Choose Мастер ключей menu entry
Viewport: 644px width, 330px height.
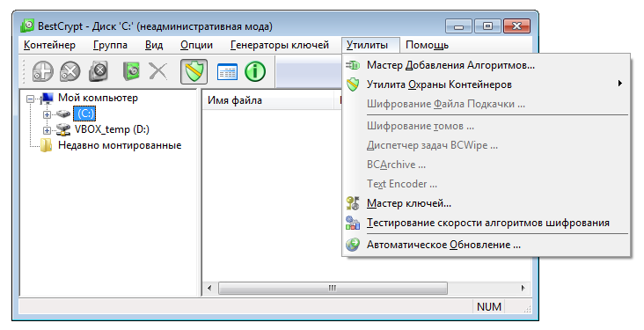pyautogui.click(x=487, y=203)
